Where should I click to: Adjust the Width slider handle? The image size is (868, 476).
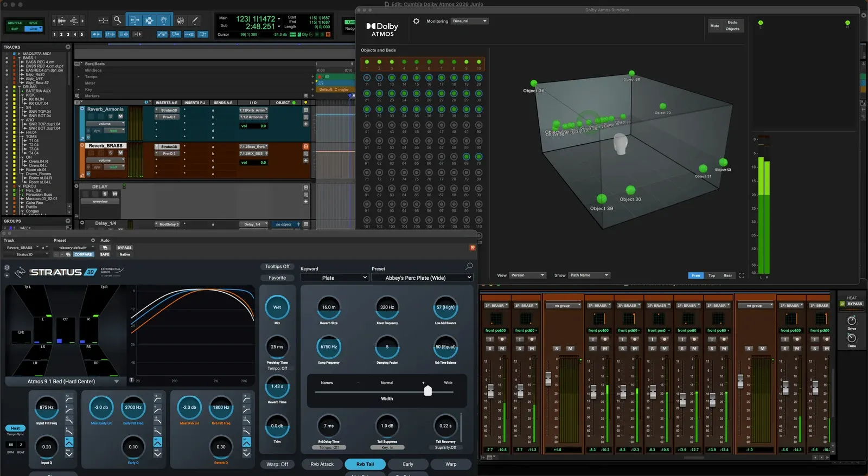click(428, 391)
